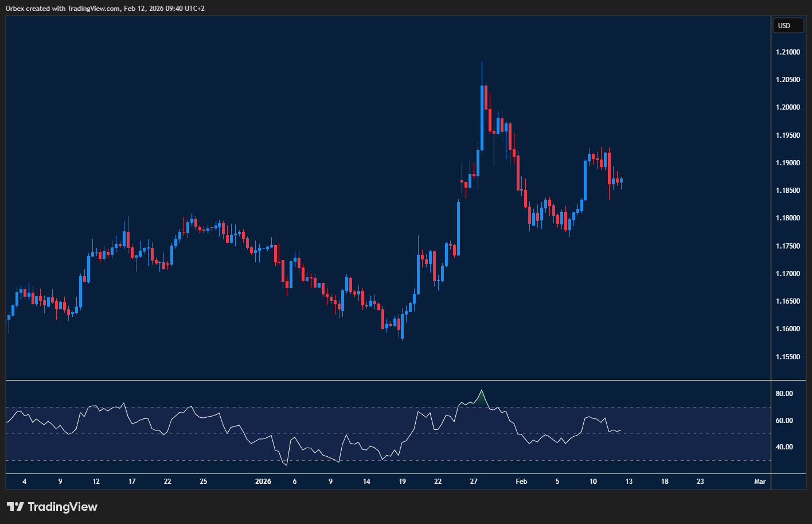Click the green overbought RSI peak
The height and width of the screenshot is (524, 812).
click(481, 395)
